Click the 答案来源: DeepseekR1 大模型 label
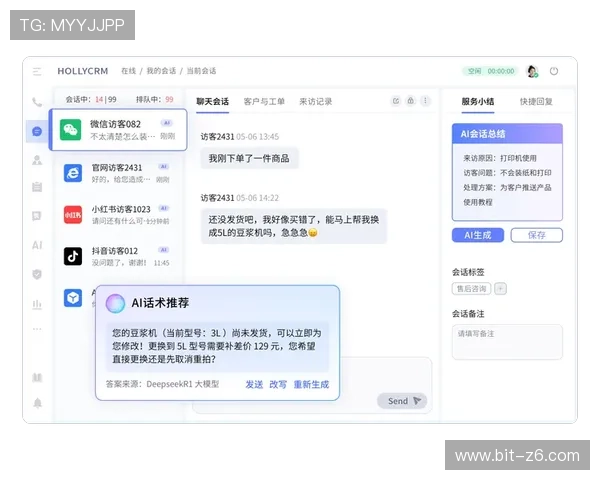Screen dimensions: 600x480 pos(162,384)
